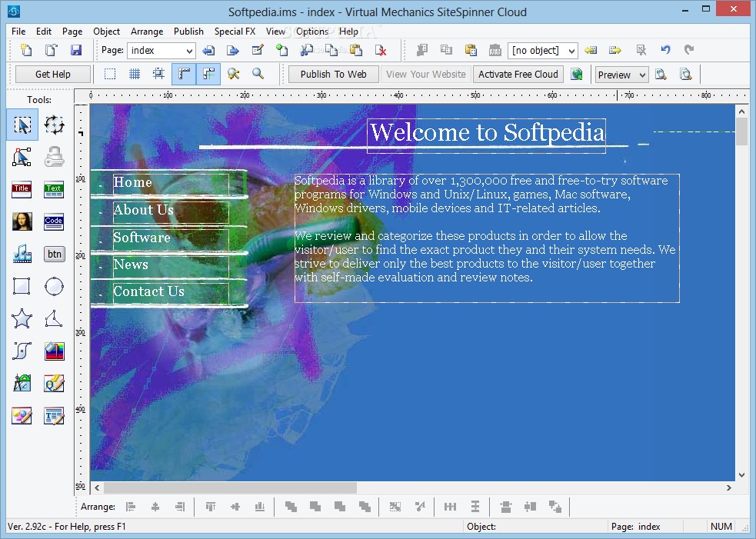Viewport: 756px width, 539px height.
Task: Select the ellipse shape tool
Action: click(x=54, y=286)
